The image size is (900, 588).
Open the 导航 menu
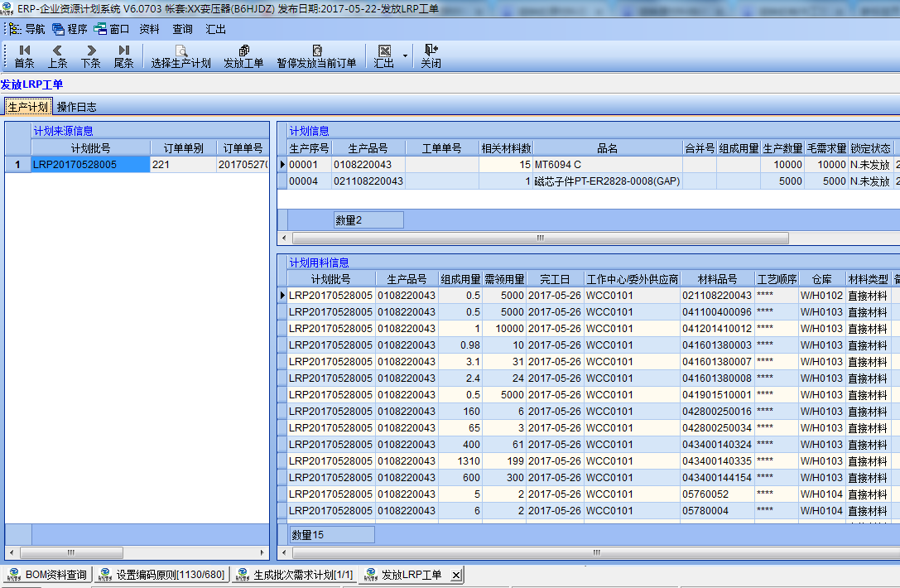pos(28,29)
